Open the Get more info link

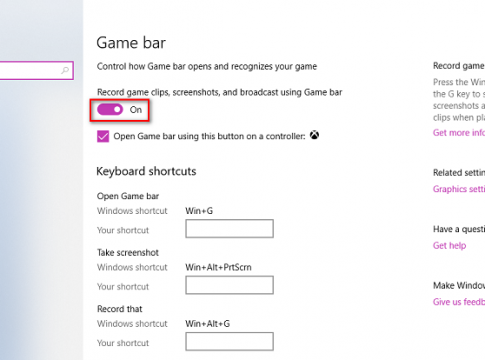coord(459,133)
